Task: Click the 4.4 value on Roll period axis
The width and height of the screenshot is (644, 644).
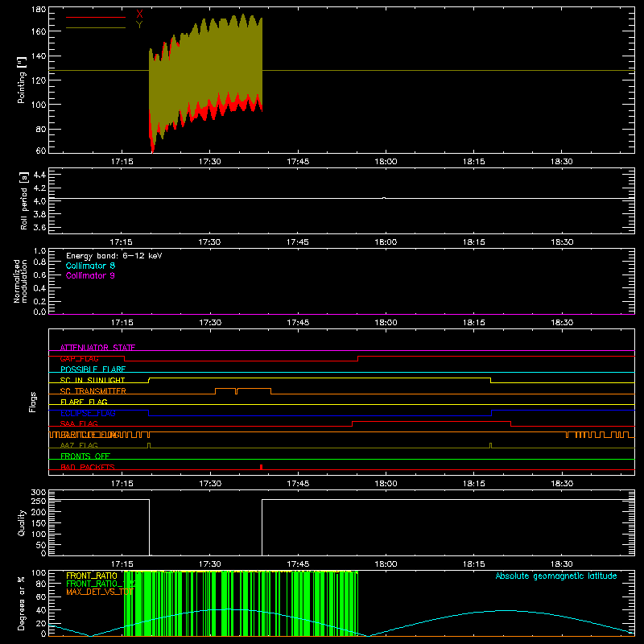Action: [x=39, y=175]
